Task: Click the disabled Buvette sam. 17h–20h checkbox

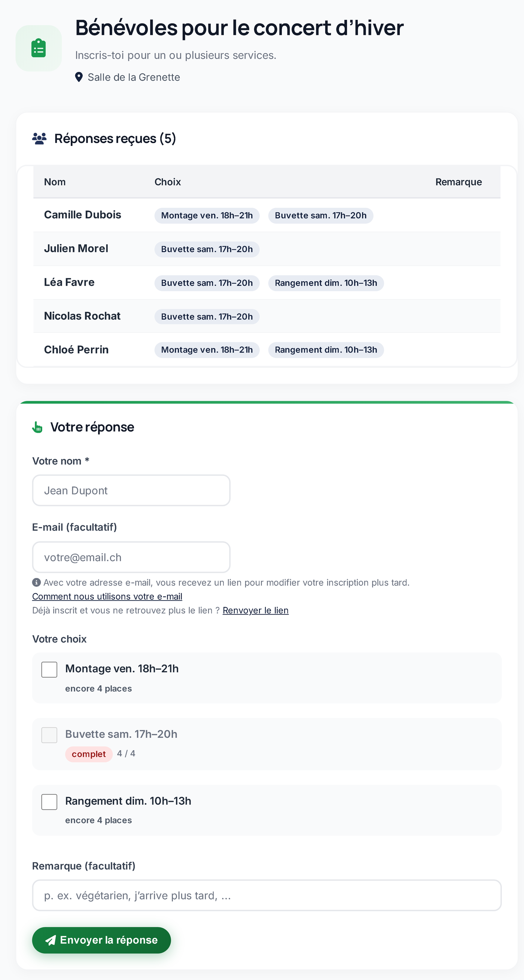Action: tap(49, 736)
